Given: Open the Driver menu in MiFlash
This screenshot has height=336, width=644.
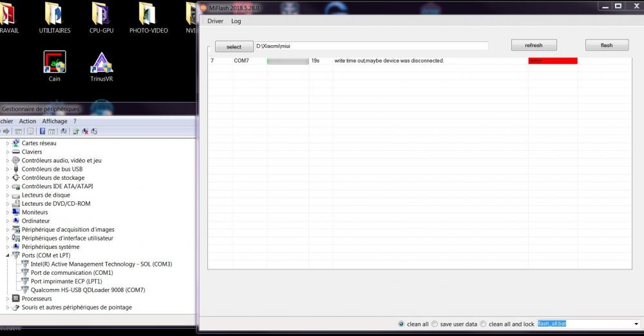Looking at the screenshot, I should pyautogui.click(x=215, y=21).
